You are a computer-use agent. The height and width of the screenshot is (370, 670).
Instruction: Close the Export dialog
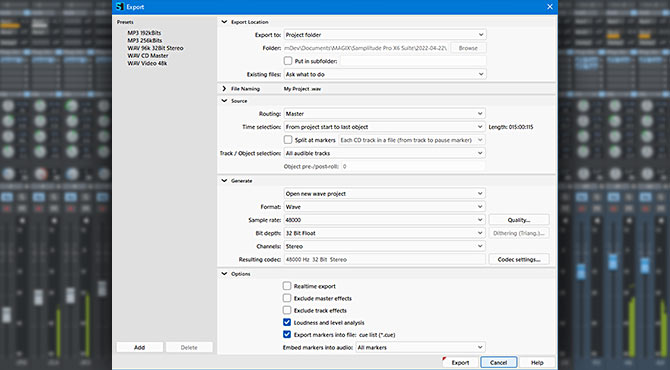point(550,6)
